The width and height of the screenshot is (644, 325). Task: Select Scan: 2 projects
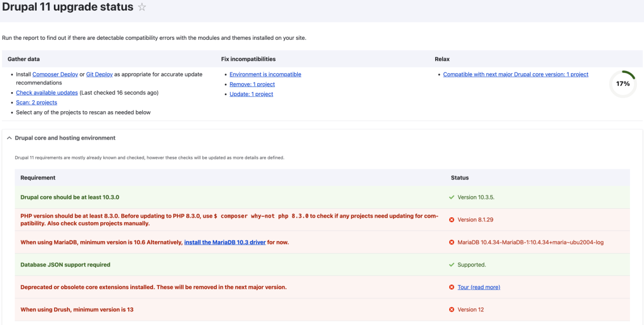[x=36, y=102]
